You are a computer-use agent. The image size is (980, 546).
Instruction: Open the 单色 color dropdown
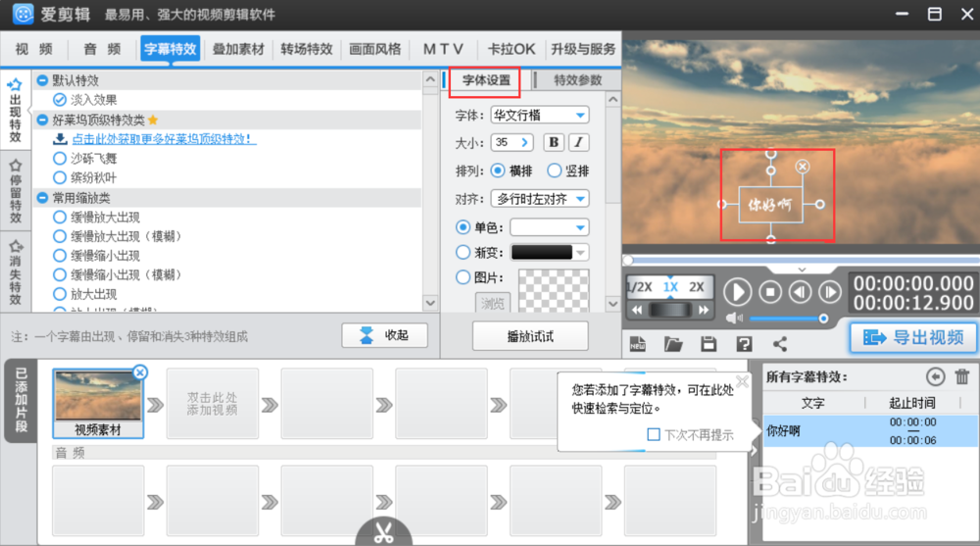(549, 227)
